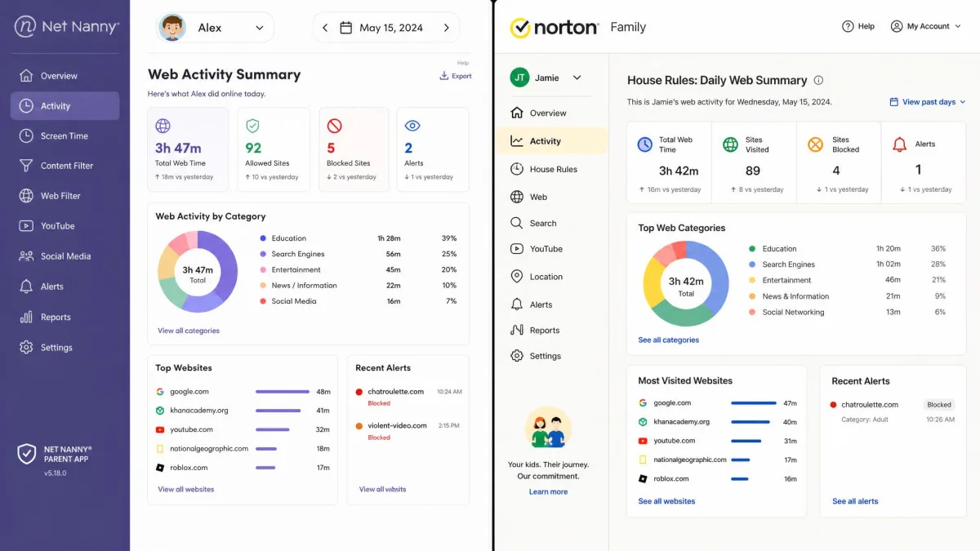Click the Allowed Sites shield icon
The width and height of the screenshot is (980, 551).
coord(252,126)
